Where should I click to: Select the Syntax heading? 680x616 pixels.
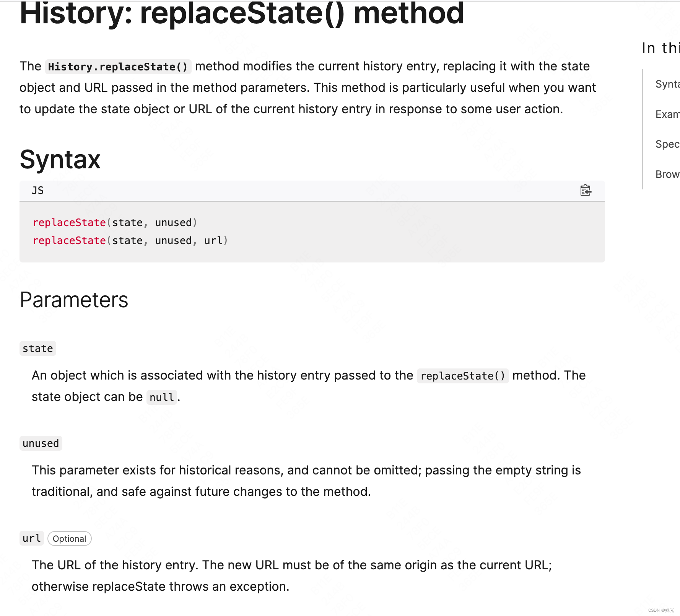click(60, 159)
